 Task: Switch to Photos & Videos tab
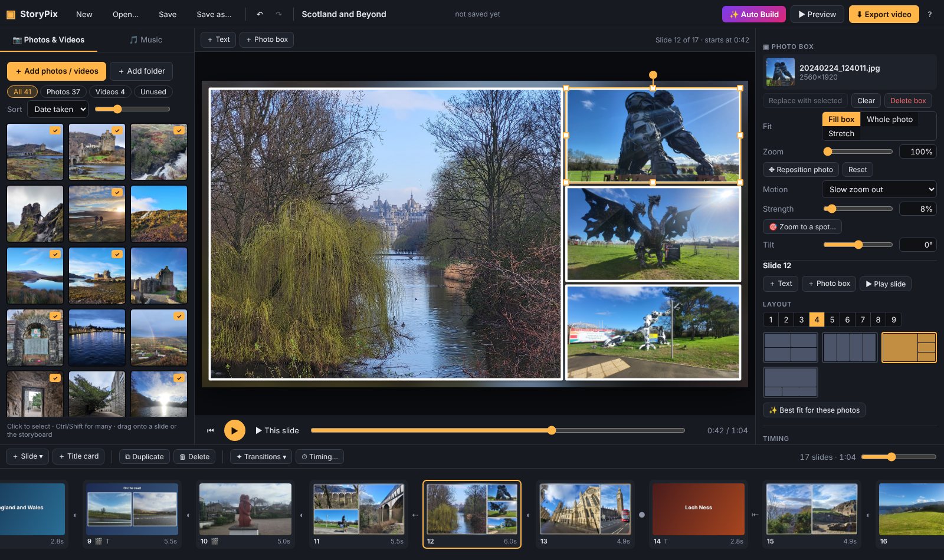(x=49, y=40)
